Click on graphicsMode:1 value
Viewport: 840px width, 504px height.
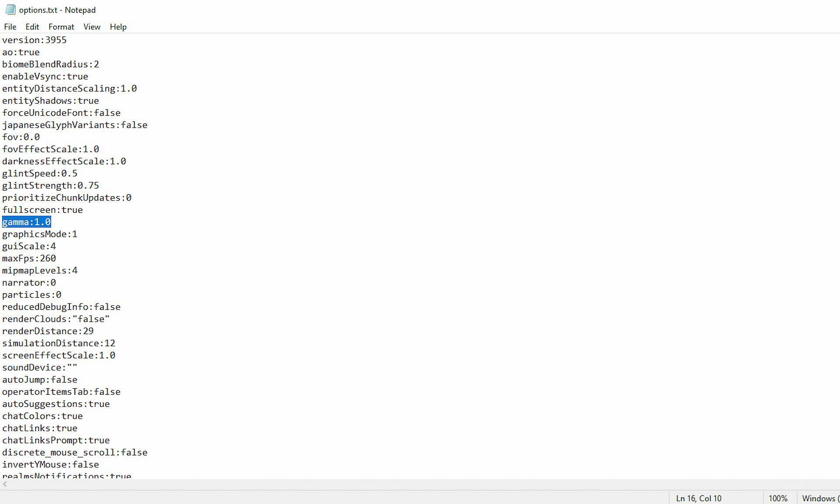pyautogui.click(x=75, y=234)
